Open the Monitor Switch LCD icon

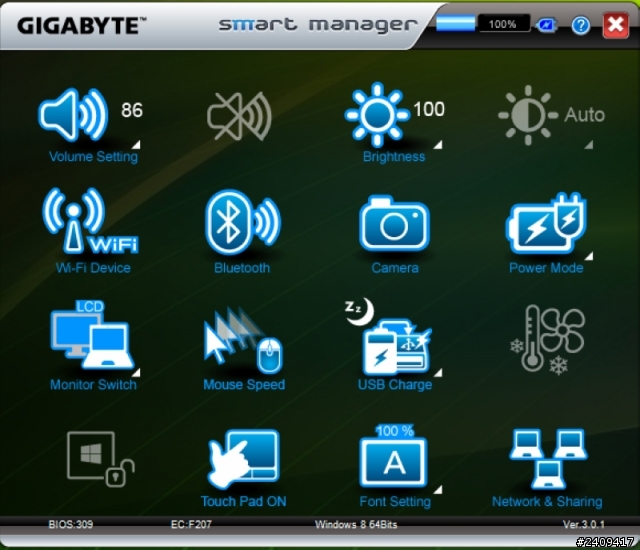click(x=92, y=335)
